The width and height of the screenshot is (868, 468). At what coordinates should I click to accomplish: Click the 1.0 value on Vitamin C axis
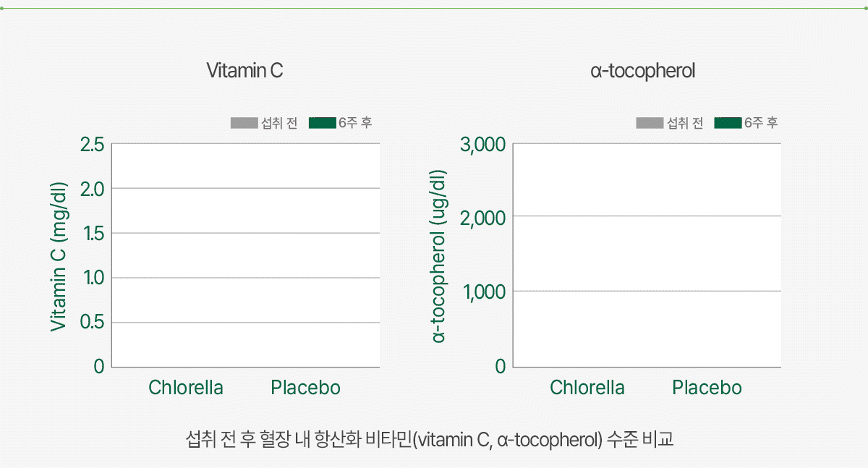click(x=93, y=278)
